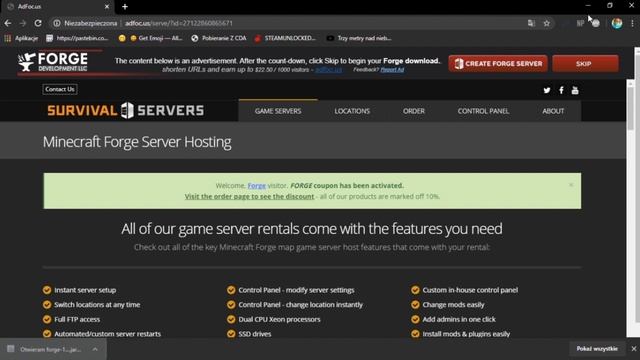Open the Order menu item
Image resolution: width=640 pixels, height=360 pixels.
tap(414, 111)
